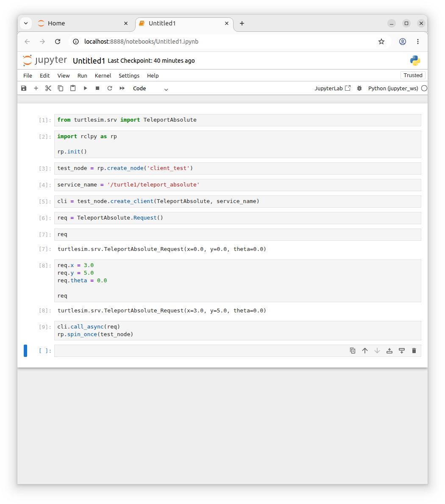The image size is (445, 504).
Task: Collapse the active cell using the blue bar
Action: point(25,351)
